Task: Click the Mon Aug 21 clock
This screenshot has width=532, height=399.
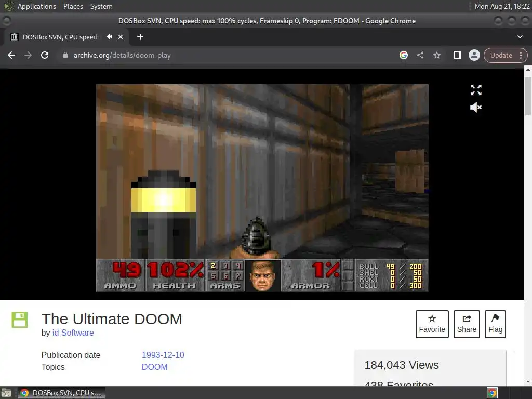Action: pyautogui.click(x=502, y=6)
